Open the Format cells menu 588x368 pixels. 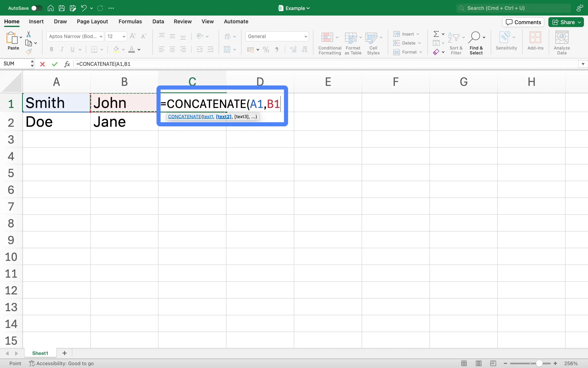click(x=408, y=52)
